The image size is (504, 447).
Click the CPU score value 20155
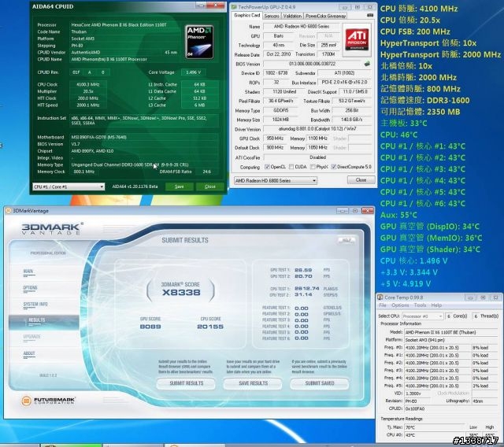pyautogui.click(x=210, y=327)
